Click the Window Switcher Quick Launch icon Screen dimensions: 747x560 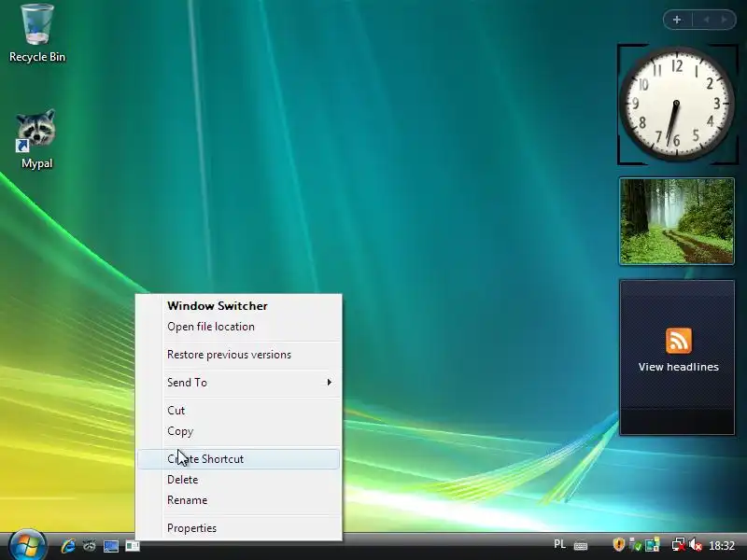pos(132,546)
